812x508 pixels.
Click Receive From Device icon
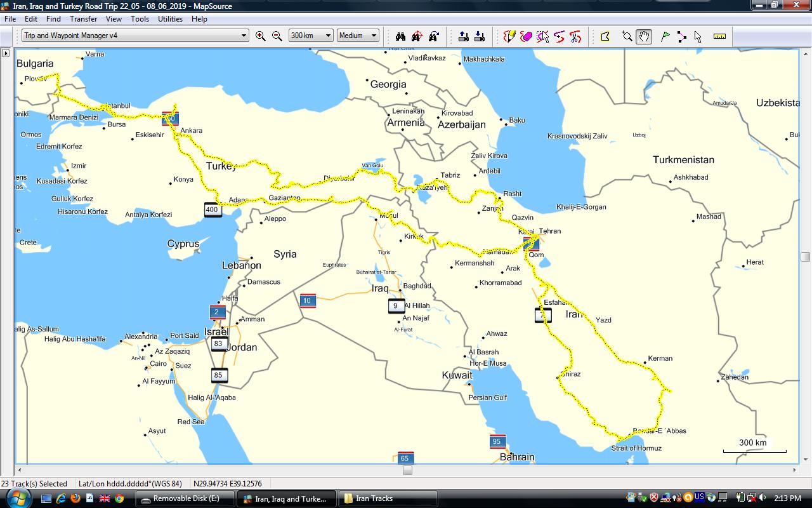(480, 36)
